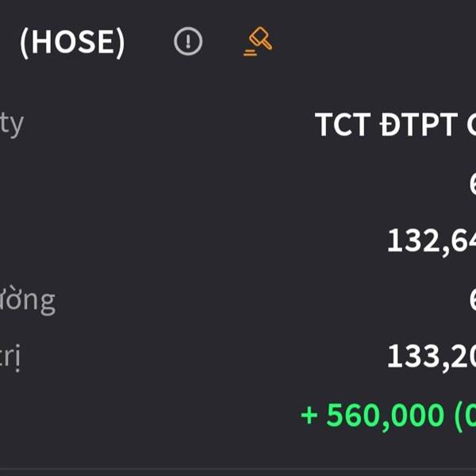476x476 pixels.
Task: Click the number 6 below TCT ĐTPT
Action: click(471, 183)
